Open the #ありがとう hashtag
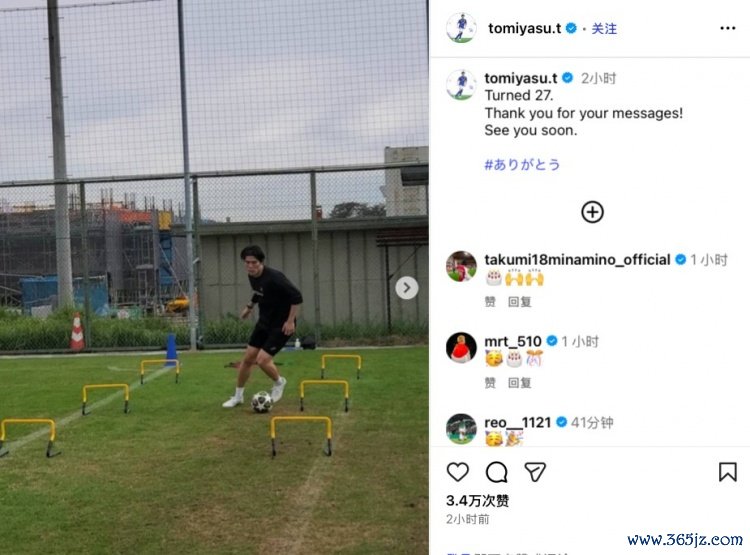The width and height of the screenshot is (750, 555). click(522, 165)
